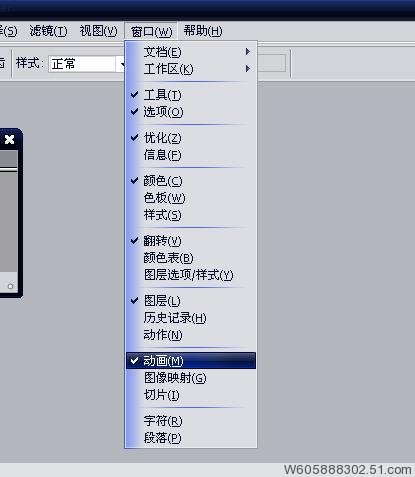The width and height of the screenshot is (415, 477).
Task: Close the floating panel with X icon
Action: click(x=9, y=139)
